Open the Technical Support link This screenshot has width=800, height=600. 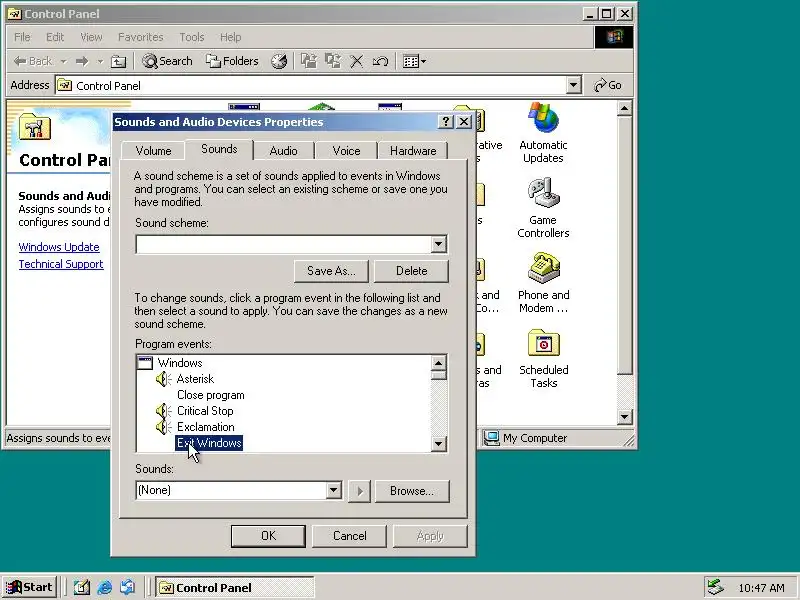click(61, 264)
